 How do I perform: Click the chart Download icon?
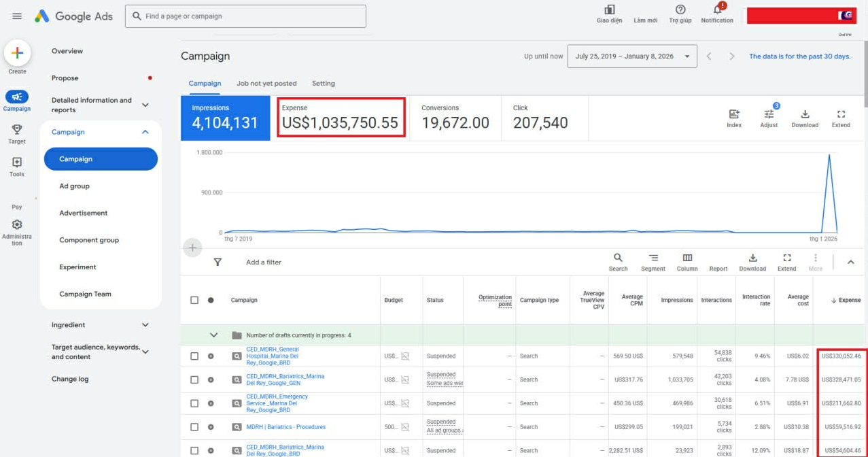[x=805, y=114]
